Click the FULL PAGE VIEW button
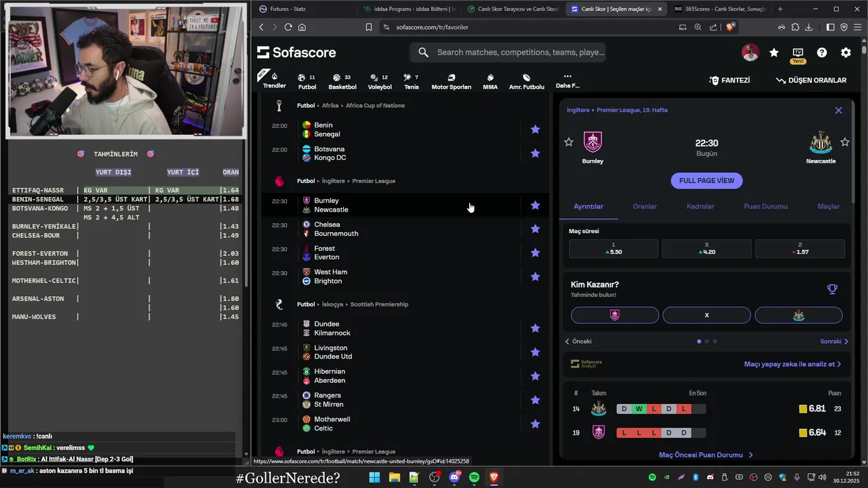The width and height of the screenshot is (868, 488). pos(707,180)
